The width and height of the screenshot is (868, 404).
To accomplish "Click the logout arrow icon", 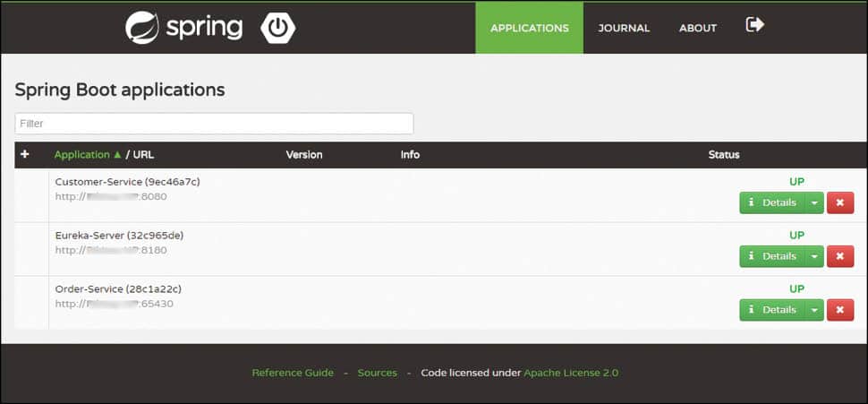I will pos(754,25).
